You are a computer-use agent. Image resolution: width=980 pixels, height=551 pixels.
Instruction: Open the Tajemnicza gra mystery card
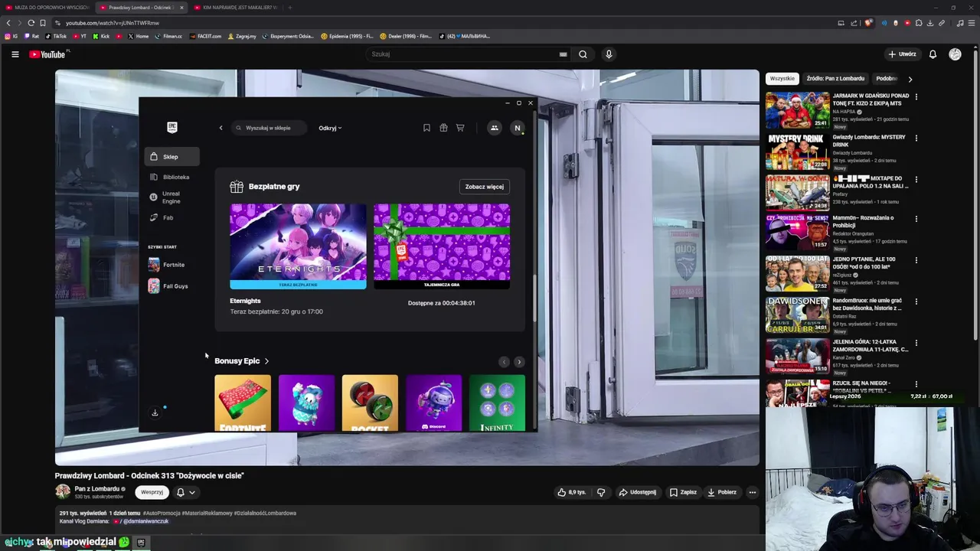[442, 246]
